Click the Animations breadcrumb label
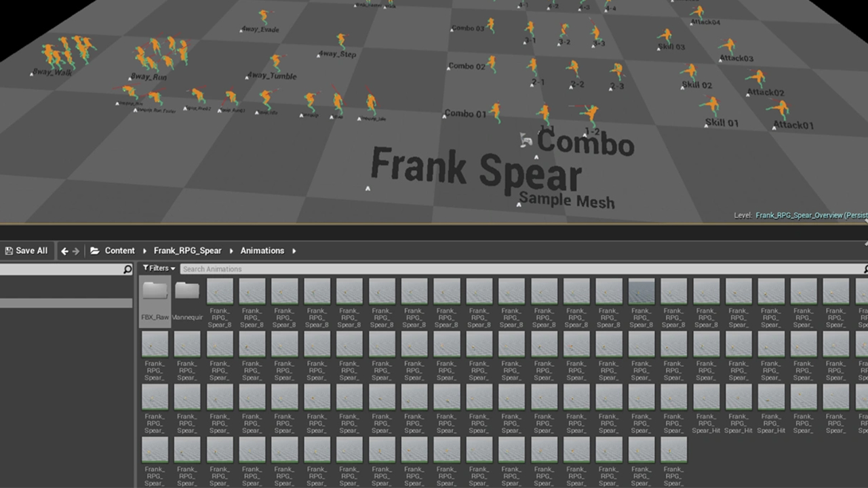The height and width of the screenshot is (488, 868). click(x=262, y=251)
